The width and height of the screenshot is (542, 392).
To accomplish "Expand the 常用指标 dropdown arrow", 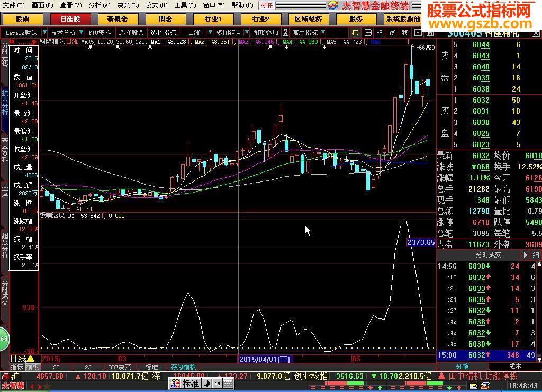I will (323, 32).
